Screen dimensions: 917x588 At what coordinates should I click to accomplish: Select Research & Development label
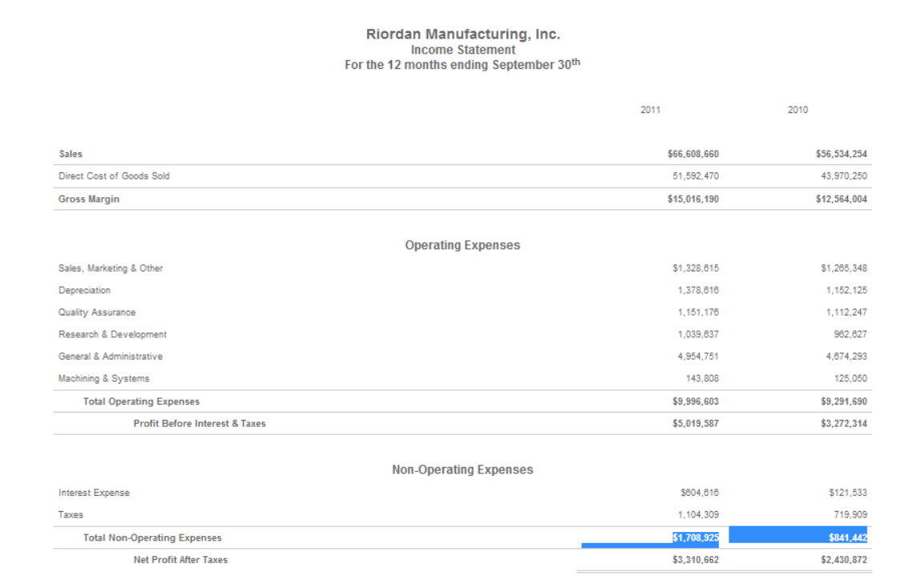(112, 334)
